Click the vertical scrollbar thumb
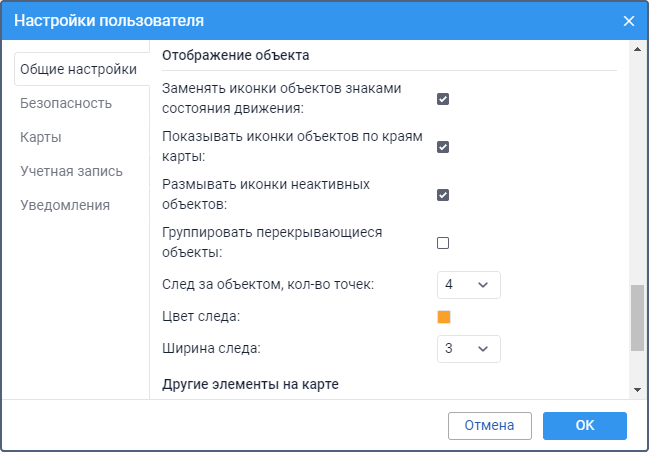 pos(637,318)
